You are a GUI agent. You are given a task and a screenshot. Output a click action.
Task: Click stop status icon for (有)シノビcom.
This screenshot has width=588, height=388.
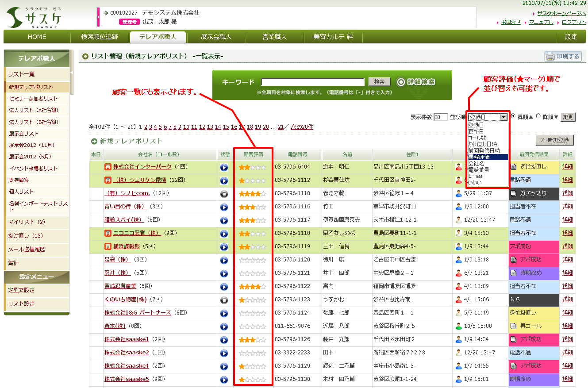click(x=224, y=194)
